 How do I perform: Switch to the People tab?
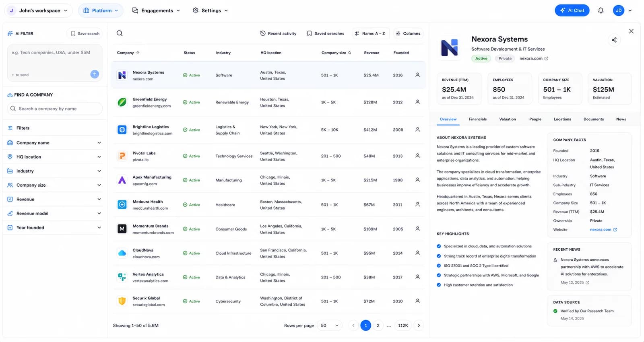pos(535,119)
